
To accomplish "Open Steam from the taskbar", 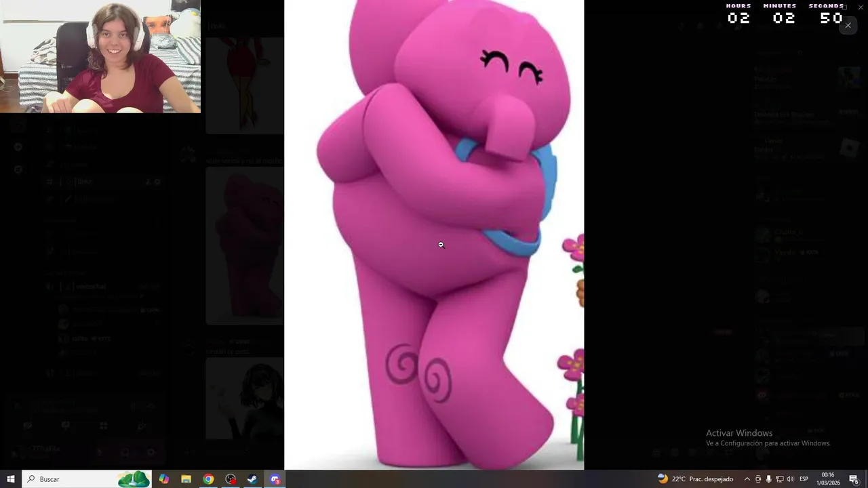I will coord(252,479).
